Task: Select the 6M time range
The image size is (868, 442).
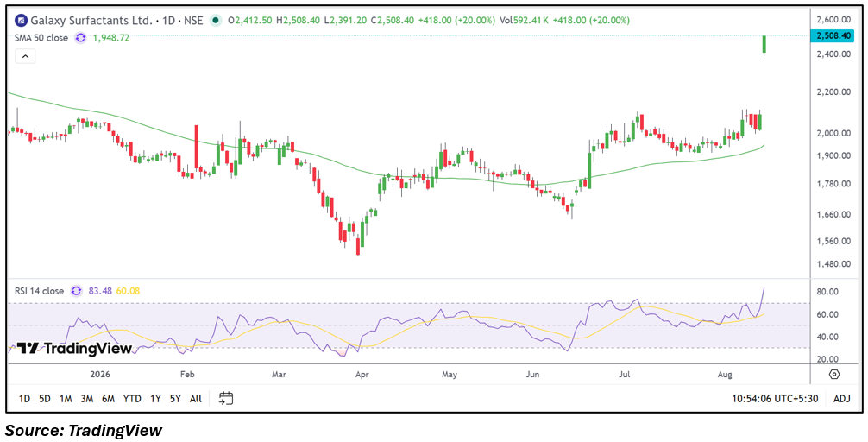Action: (x=109, y=398)
